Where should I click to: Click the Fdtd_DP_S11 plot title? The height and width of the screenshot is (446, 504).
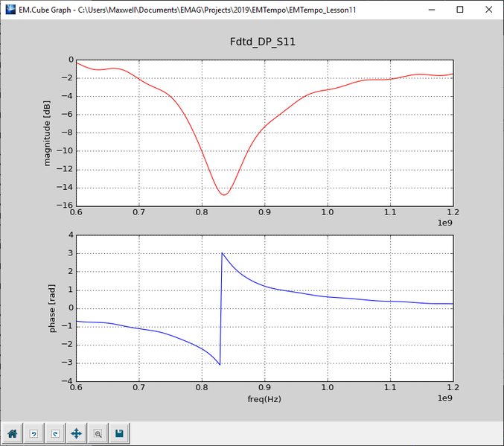(x=264, y=42)
